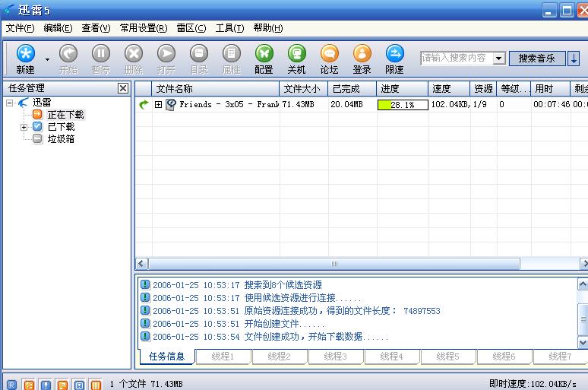Switch to the 线程3 tab

coord(336,357)
